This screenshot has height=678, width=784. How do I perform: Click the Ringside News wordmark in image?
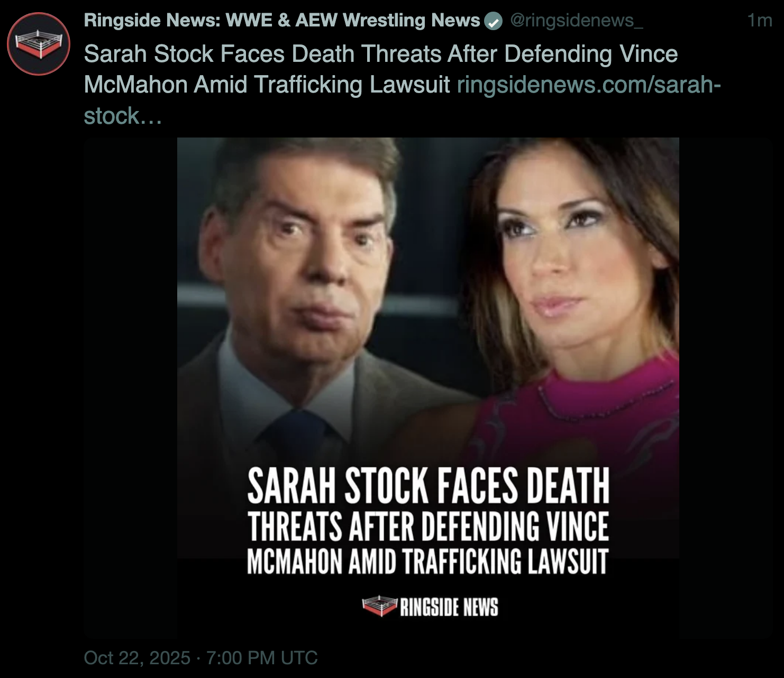click(449, 607)
